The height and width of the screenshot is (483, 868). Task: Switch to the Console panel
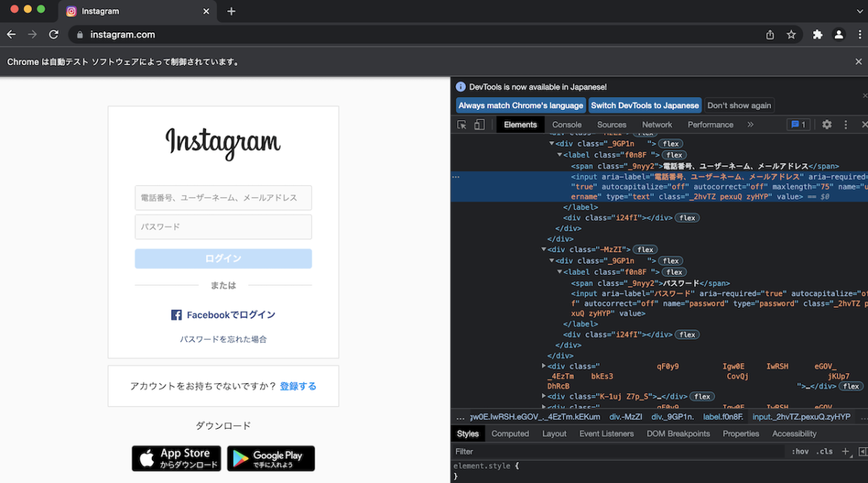[x=566, y=124]
